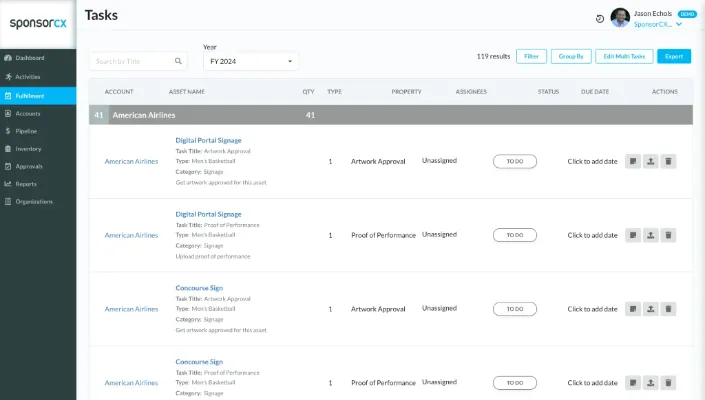Open notes icon for Digital Portal Proof of Performance
Image resolution: width=705 pixels, height=400 pixels.
point(633,235)
